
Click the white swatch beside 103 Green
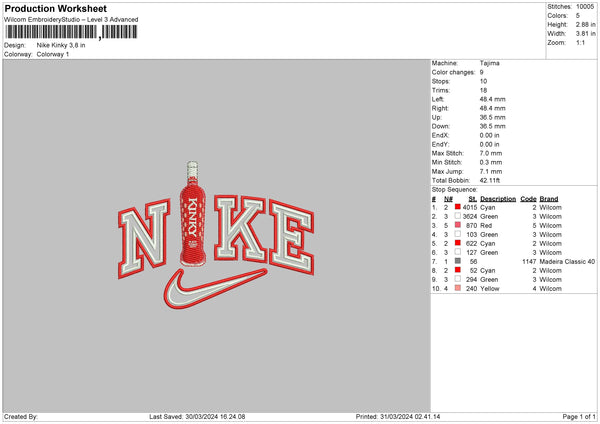pos(458,234)
